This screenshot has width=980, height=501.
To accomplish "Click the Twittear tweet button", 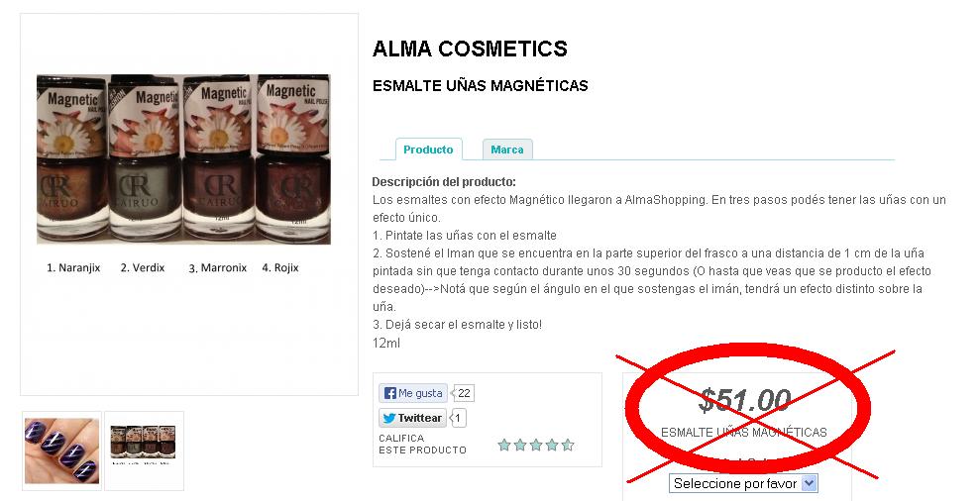I will [412, 418].
